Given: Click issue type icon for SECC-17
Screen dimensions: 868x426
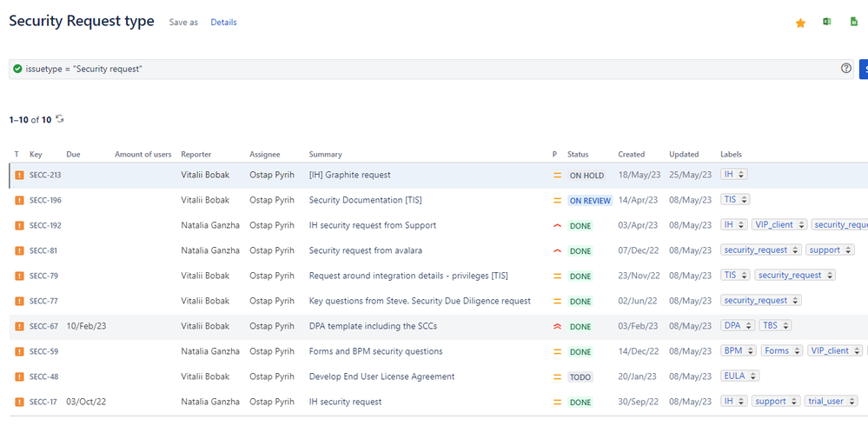Looking at the screenshot, I should (19, 403).
